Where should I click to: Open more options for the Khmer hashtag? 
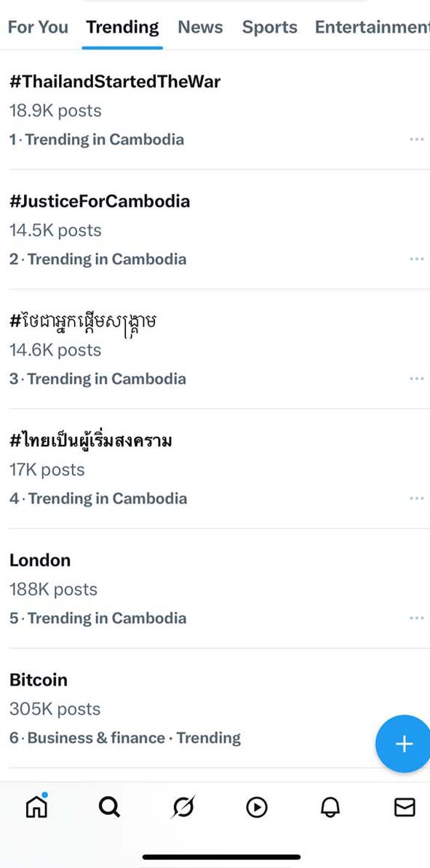(417, 379)
